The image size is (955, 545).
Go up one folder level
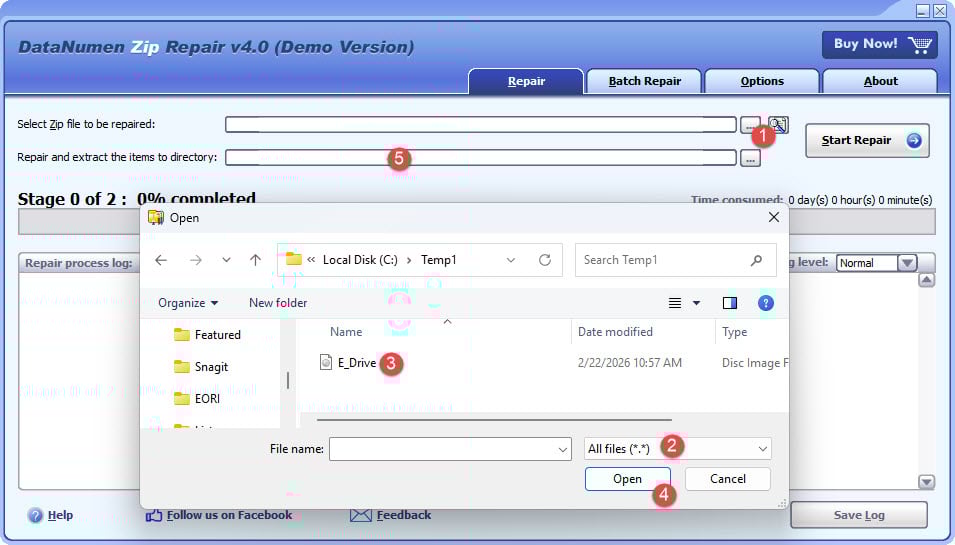255,260
